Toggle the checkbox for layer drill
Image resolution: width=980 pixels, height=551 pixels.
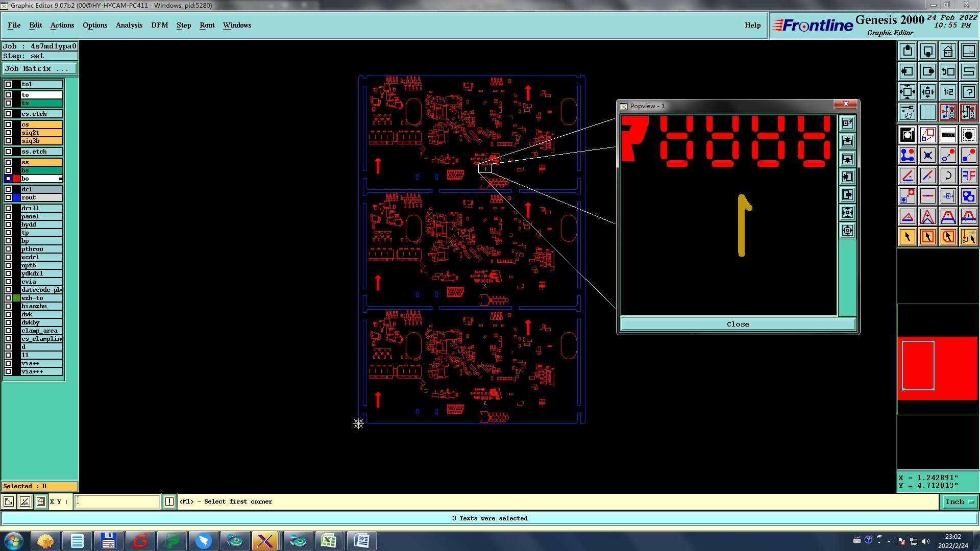[x=8, y=208]
